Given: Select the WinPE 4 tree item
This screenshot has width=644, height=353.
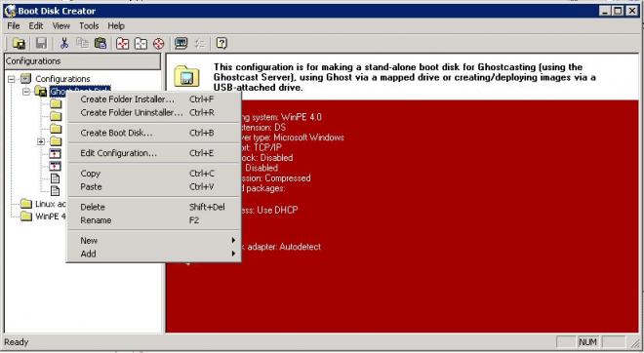Looking at the screenshot, I should click(50, 216).
